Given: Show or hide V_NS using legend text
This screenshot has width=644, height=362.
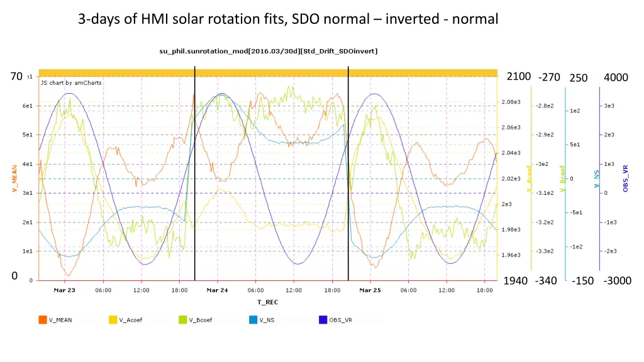Looking at the screenshot, I should tap(267, 320).
